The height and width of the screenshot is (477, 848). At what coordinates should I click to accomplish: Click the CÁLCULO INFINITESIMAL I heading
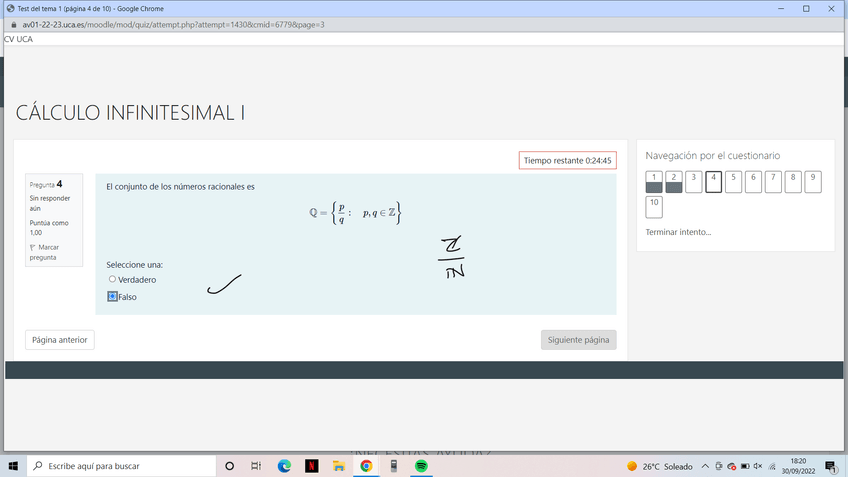130,112
